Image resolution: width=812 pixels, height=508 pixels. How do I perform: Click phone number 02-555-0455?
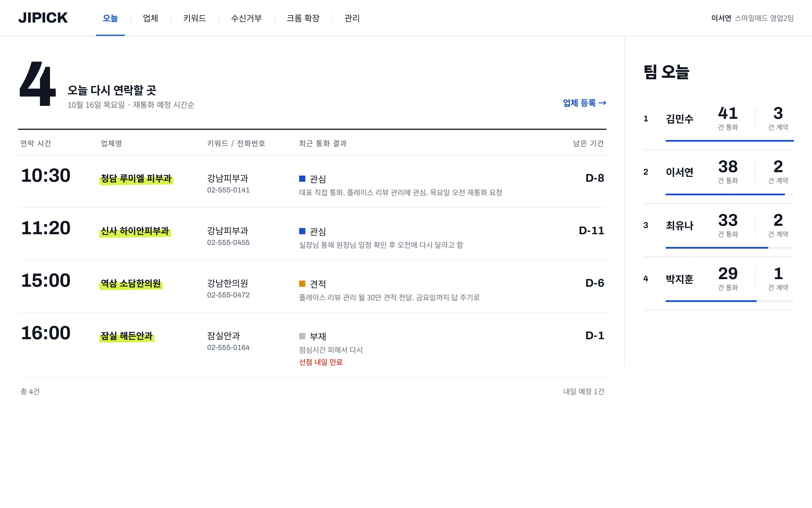pyautogui.click(x=228, y=243)
